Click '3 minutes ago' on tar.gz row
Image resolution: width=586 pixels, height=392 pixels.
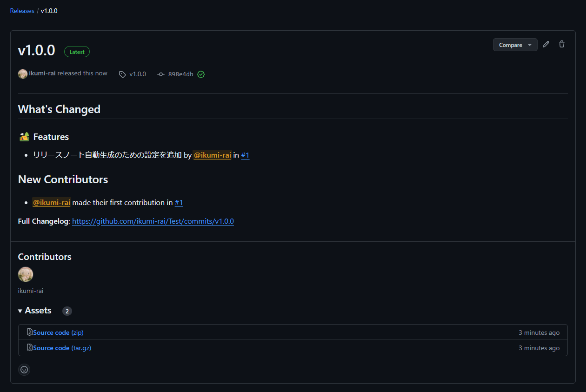pyautogui.click(x=539, y=348)
